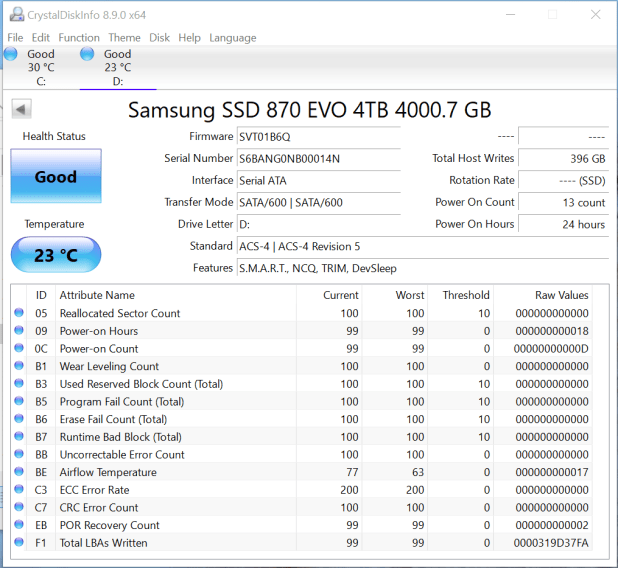Click status dot for Uncorrectable Error Count
The height and width of the screenshot is (568, 618).
[19, 454]
